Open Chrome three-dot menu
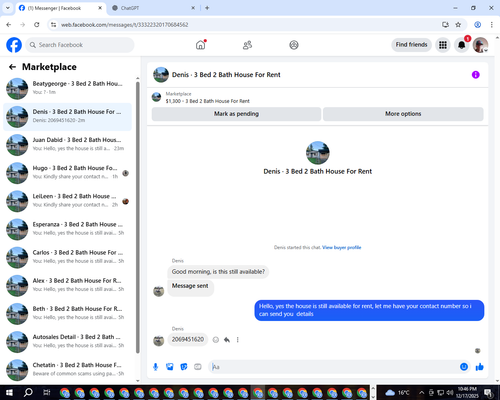Image resolution: width=500 pixels, height=400 pixels. pos(492,25)
